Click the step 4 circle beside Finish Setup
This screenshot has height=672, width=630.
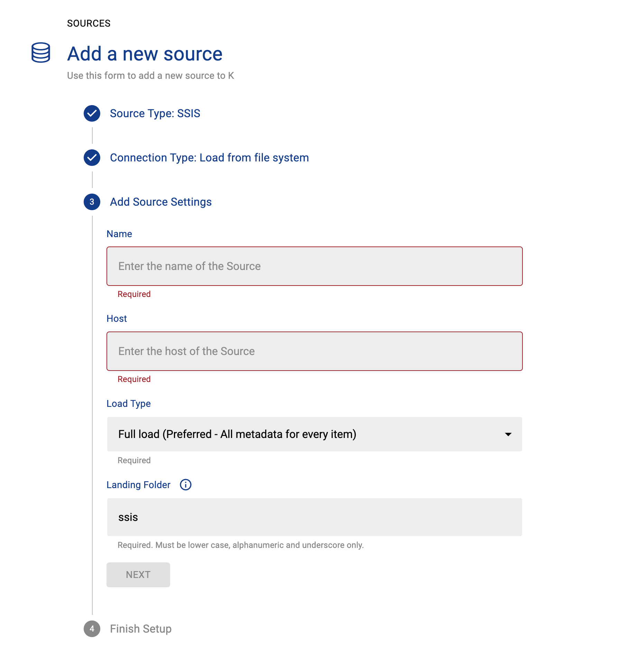click(92, 629)
